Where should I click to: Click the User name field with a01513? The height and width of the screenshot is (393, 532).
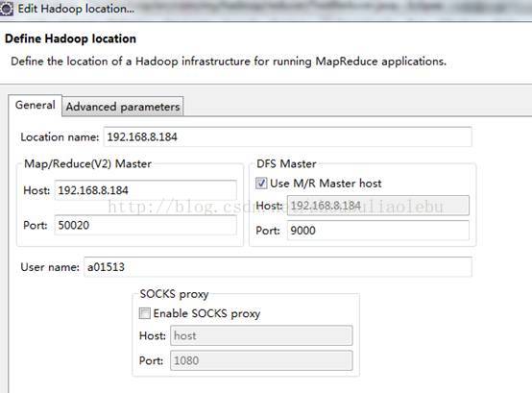click(x=278, y=267)
